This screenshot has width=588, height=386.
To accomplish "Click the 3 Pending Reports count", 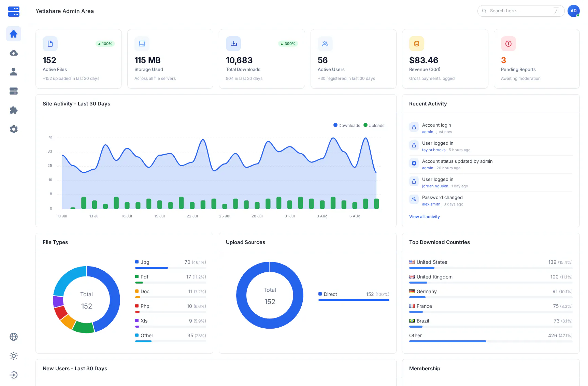I will (x=503, y=60).
